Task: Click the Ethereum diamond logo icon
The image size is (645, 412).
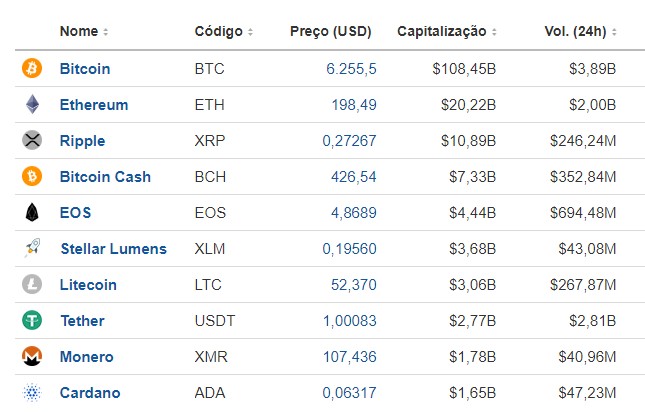Action: [32, 105]
